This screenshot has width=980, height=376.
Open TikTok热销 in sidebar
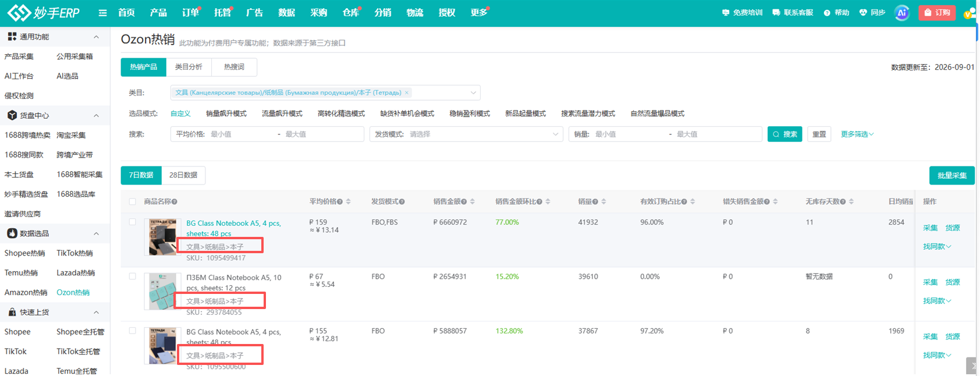(x=74, y=253)
